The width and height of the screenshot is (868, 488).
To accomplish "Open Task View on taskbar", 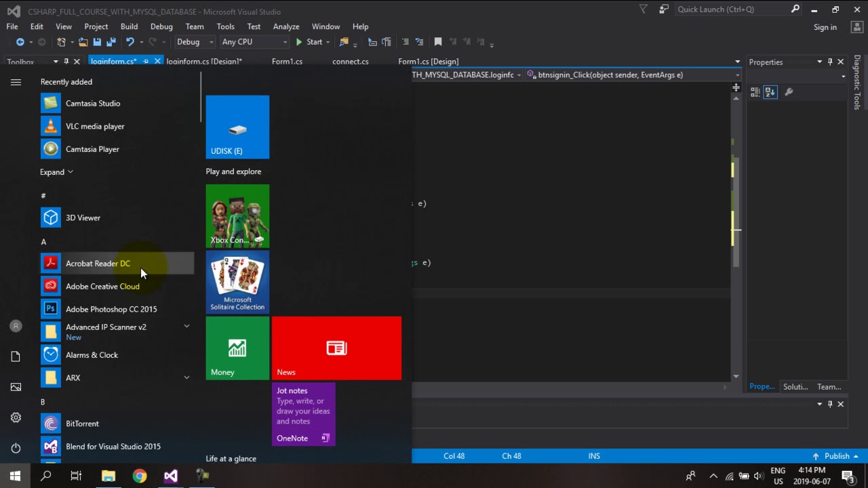I will tap(77, 476).
